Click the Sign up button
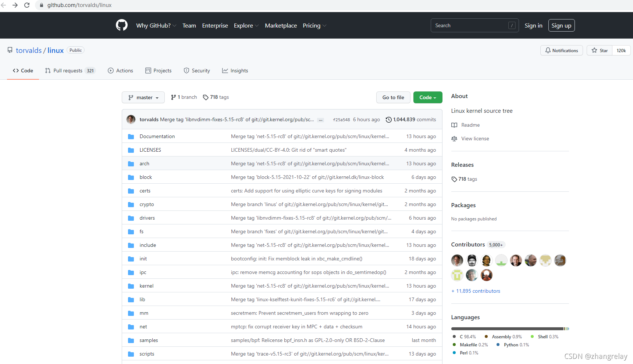633x364 pixels. [x=561, y=25]
